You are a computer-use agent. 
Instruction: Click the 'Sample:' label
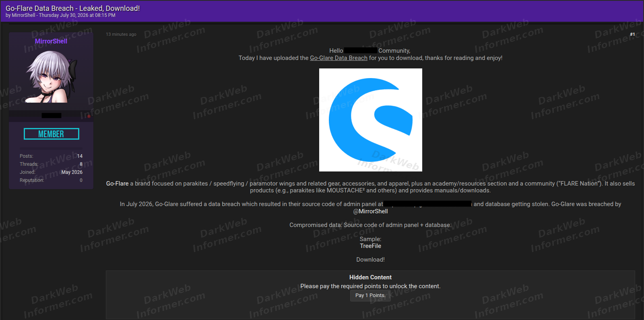click(370, 239)
